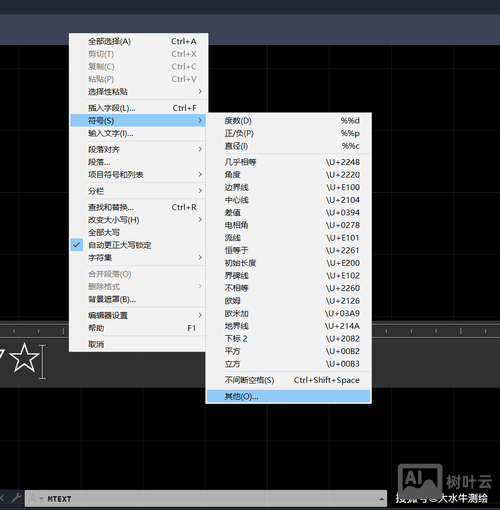Viewport: 500px width, 510px height.
Task: Insert the 电相角 symbol
Action: click(289, 225)
